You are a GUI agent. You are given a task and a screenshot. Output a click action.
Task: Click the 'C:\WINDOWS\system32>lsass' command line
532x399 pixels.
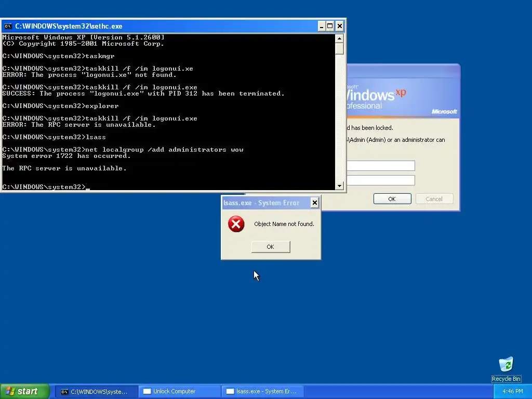54,137
